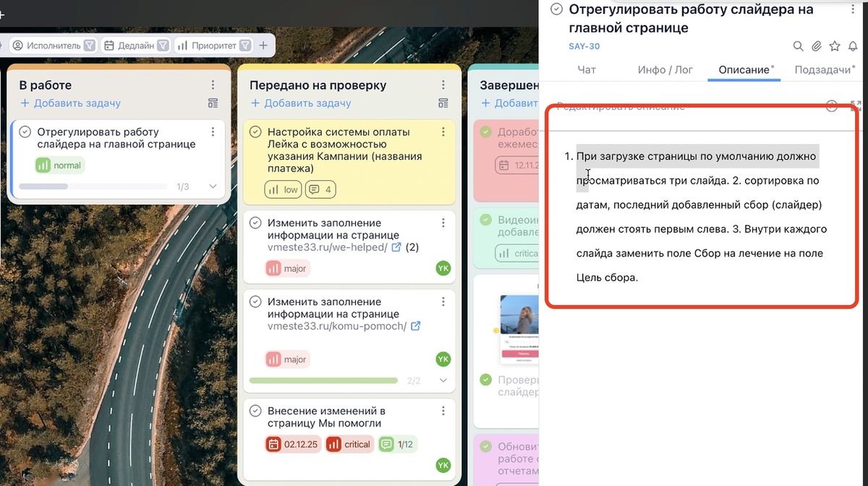Viewport: 868px width, 486px height.
Task: Expand chevron on komu-pomoch card
Action: tap(443, 380)
